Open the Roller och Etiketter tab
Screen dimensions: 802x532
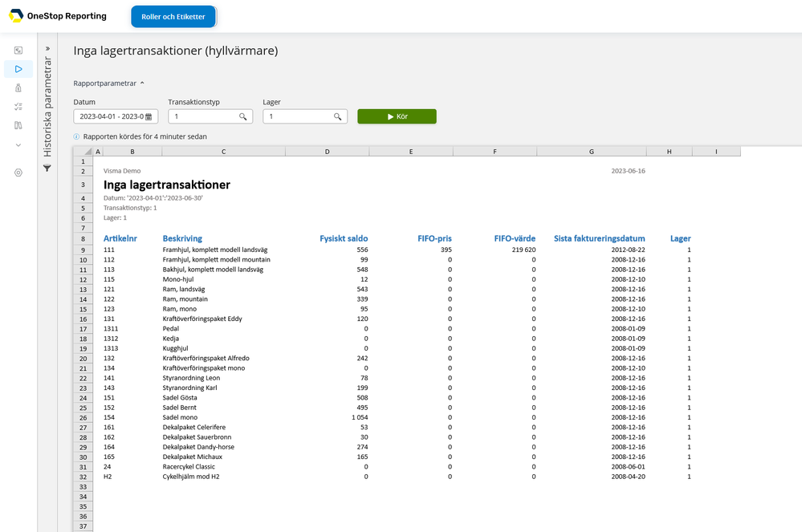point(173,16)
